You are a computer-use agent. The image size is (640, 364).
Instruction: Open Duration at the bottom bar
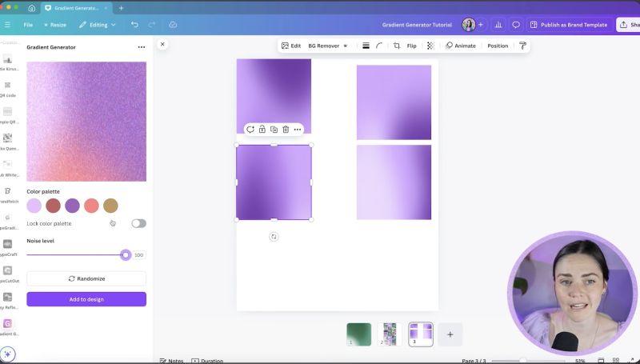click(207, 361)
